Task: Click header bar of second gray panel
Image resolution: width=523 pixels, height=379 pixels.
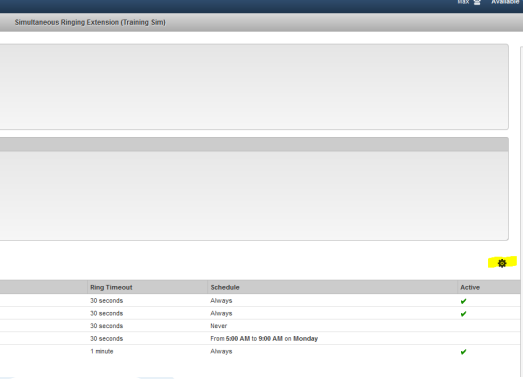Action: [x=254, y=144]
